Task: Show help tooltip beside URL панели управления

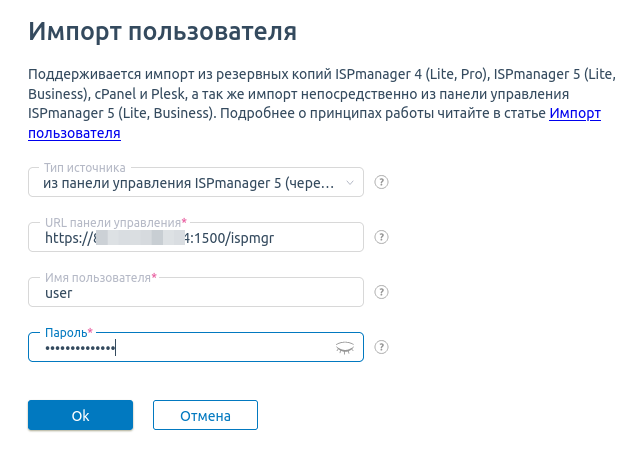Action: (381, 237)
